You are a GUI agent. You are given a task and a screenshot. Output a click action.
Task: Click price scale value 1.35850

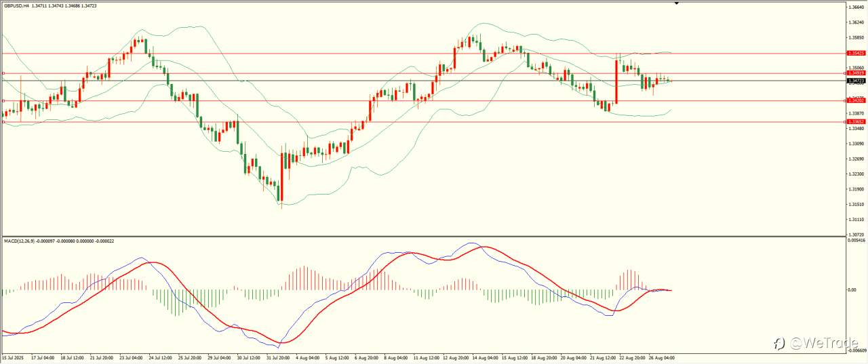[856, 38]
